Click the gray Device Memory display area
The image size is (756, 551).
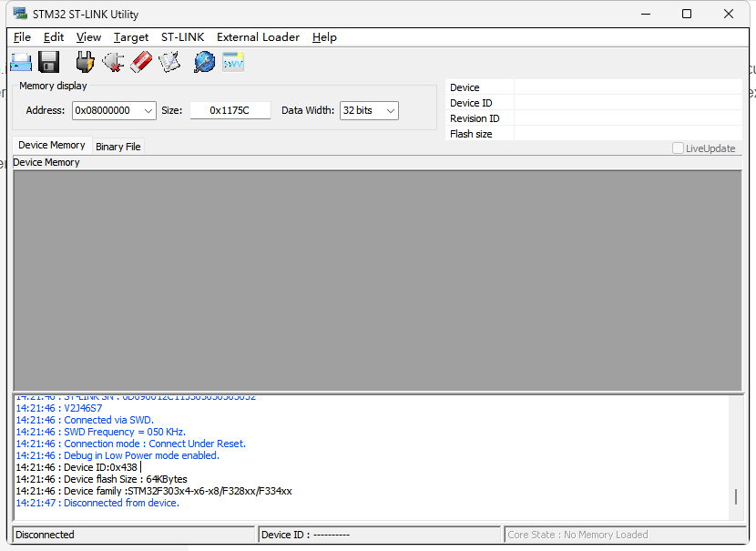377,281
